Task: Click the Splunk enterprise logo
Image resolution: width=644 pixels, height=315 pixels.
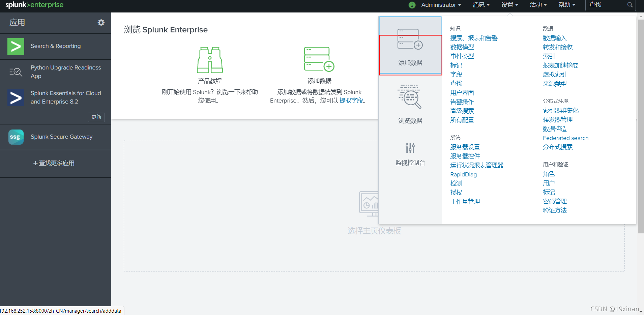Action: point(34,5)
